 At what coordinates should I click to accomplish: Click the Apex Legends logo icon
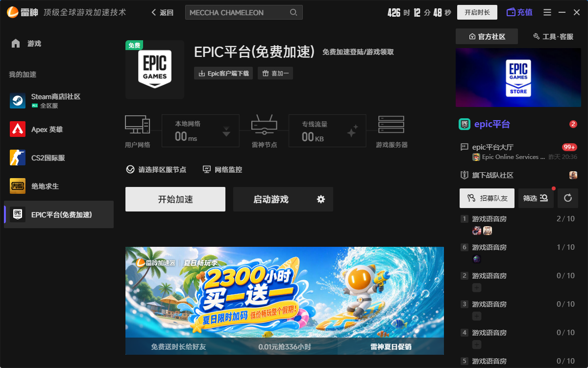click(18, 129)
